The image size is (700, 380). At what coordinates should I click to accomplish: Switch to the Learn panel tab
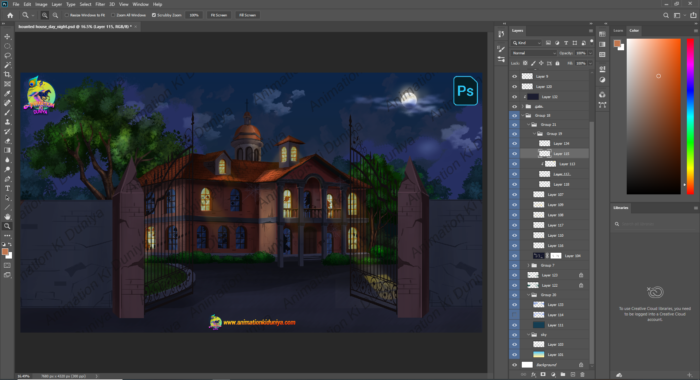[x=618, y=31]
